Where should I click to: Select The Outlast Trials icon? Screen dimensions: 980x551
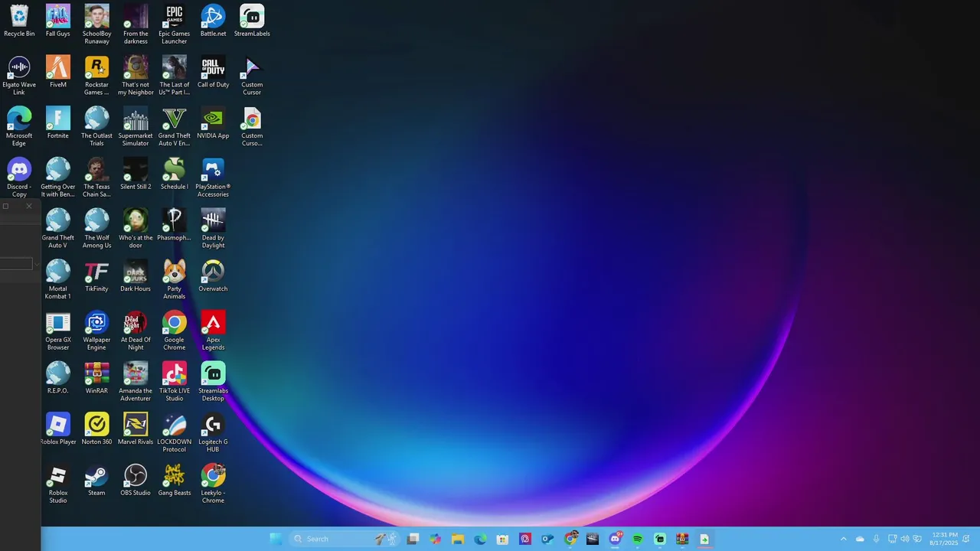pos(96,126)
